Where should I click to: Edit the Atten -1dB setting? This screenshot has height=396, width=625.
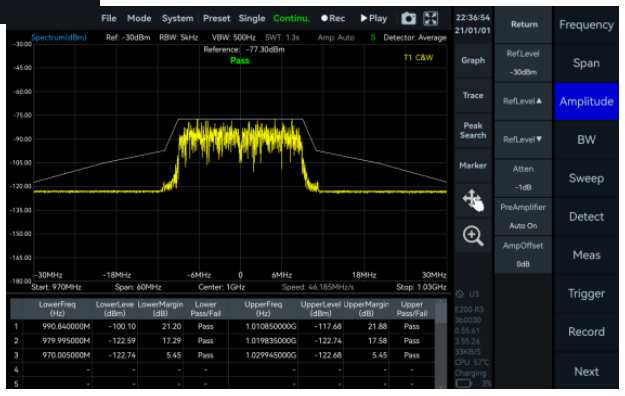coord(523,178)
